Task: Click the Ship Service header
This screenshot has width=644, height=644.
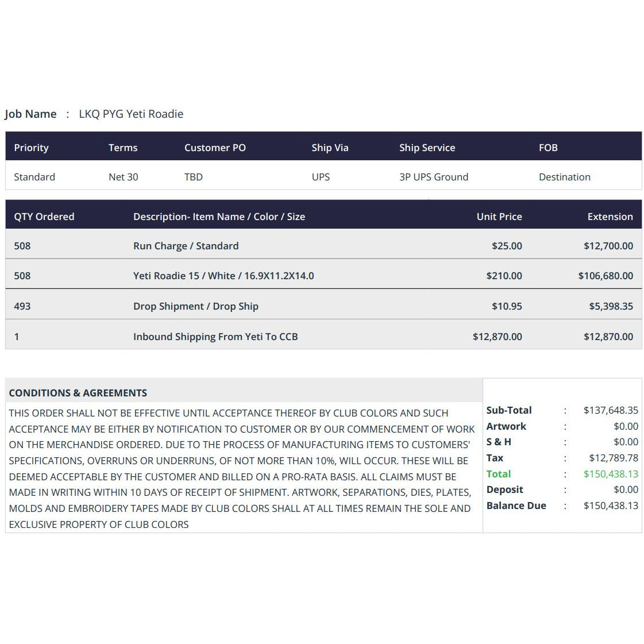Action: point(427,148)
